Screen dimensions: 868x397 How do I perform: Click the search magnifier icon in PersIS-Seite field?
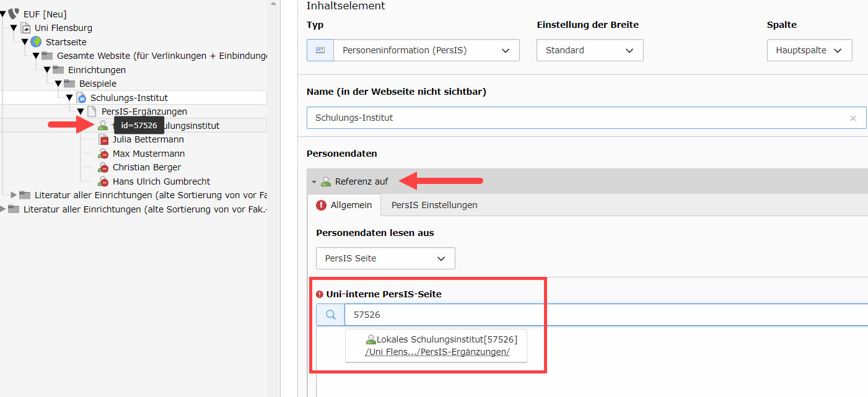pos(331,315)
